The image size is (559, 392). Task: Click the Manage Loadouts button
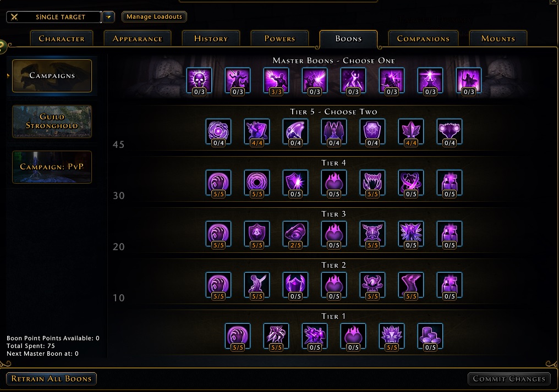tap(154, 16)
